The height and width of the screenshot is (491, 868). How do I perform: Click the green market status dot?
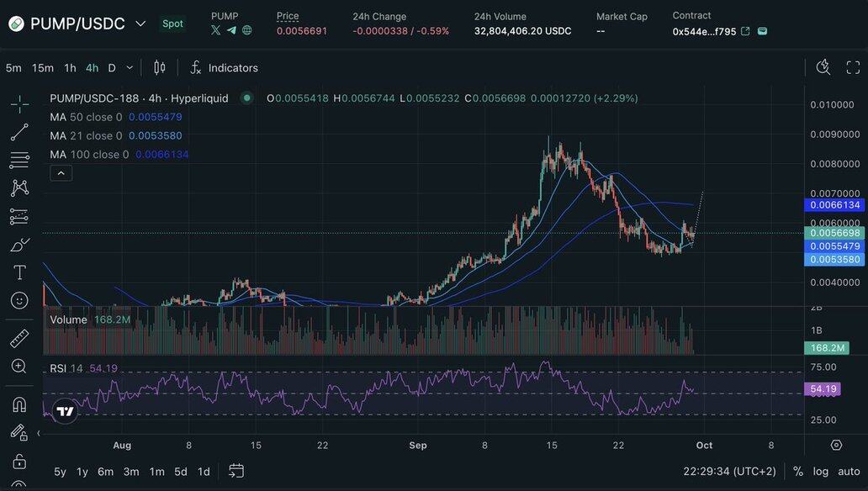coord(247,98)
